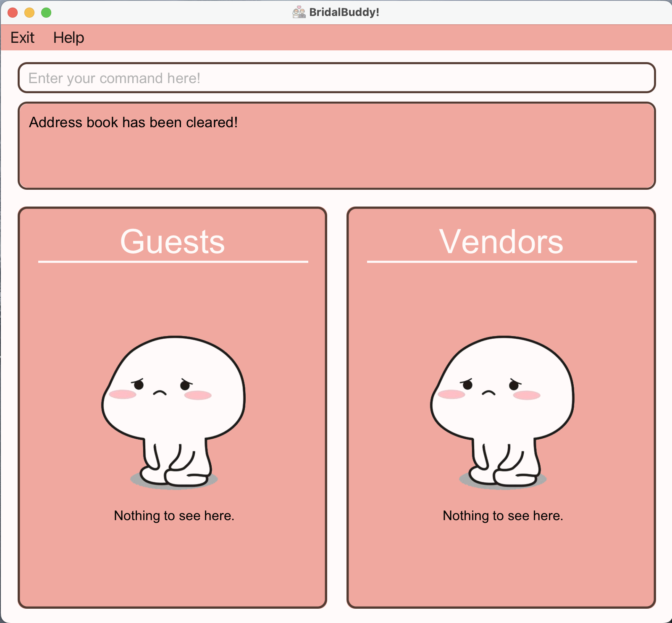672x623 pixels.
Task: Focus the 'Enter your command here!' field
Action: 336,78
